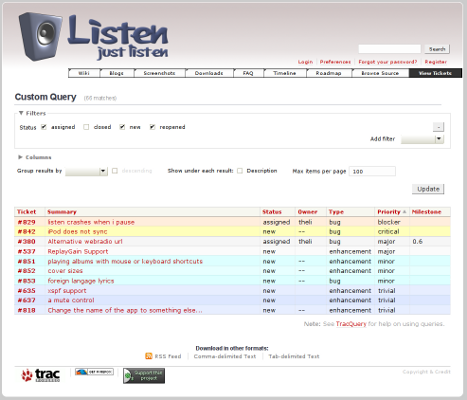Sort by the Priority column header

[x=389, y=212]
